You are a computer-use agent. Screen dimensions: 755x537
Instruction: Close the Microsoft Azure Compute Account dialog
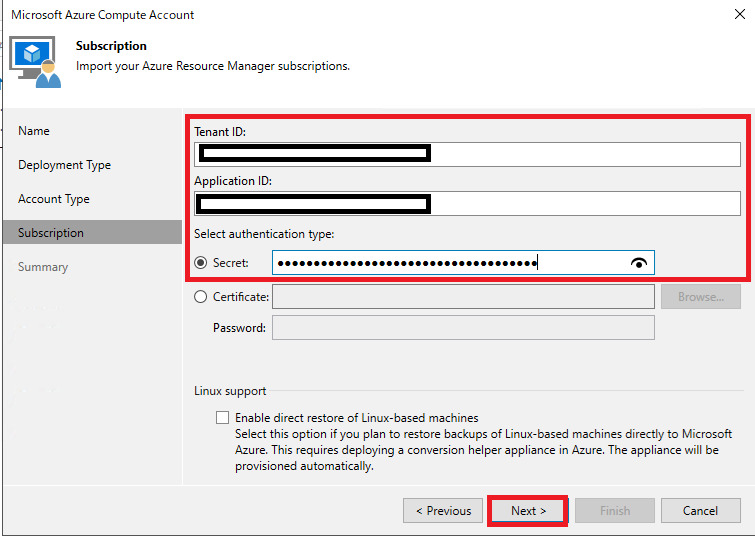click(x=740, y=14)
